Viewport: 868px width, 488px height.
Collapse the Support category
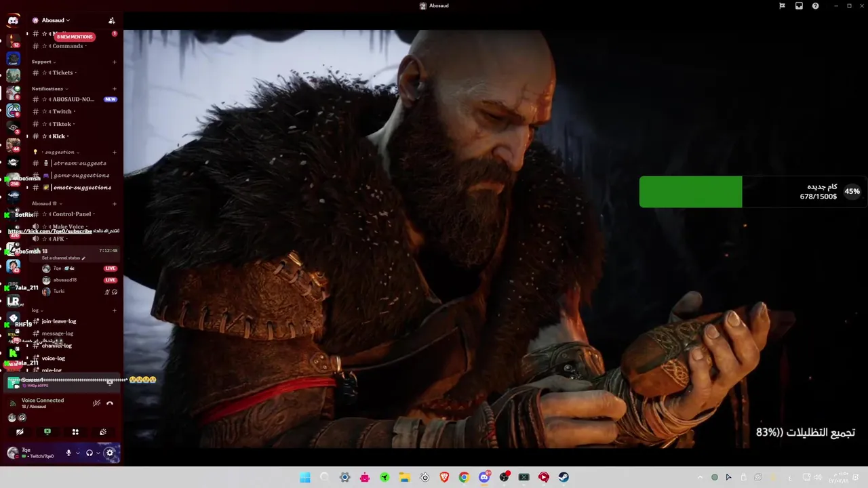point(43,62)
